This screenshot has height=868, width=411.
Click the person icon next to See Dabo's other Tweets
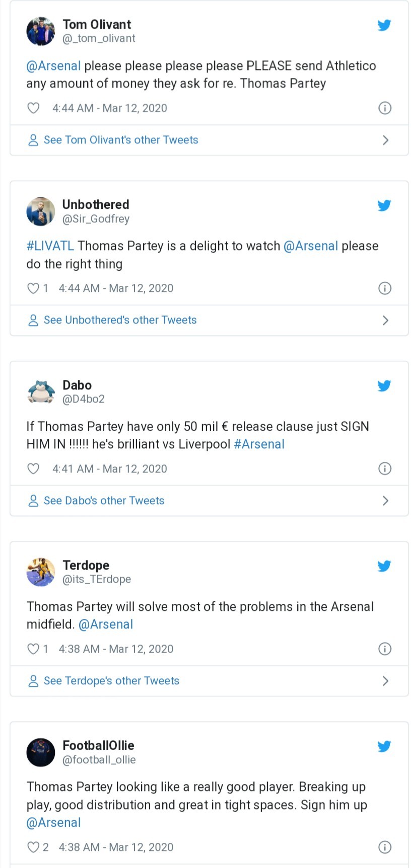click(33, 501)
